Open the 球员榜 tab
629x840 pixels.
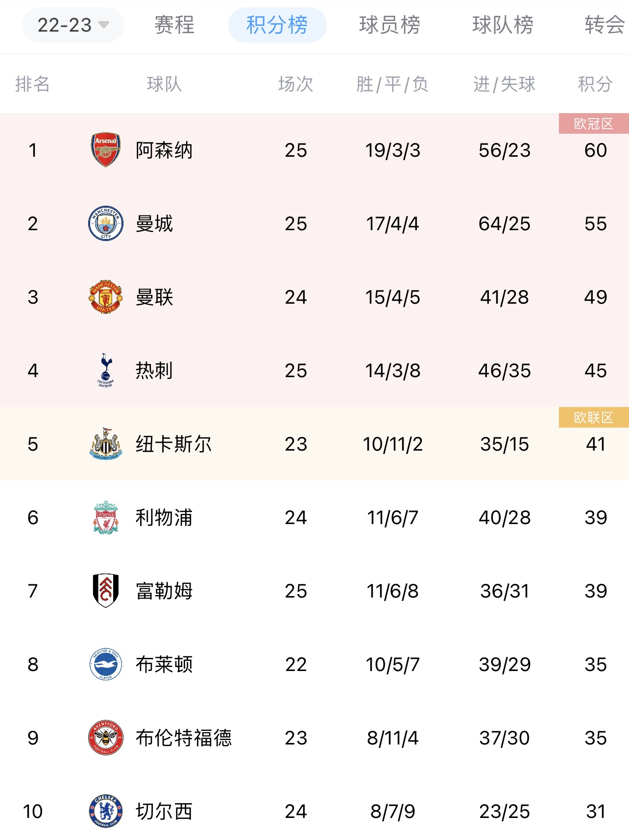pyautogui.click(x=390, y=25)
